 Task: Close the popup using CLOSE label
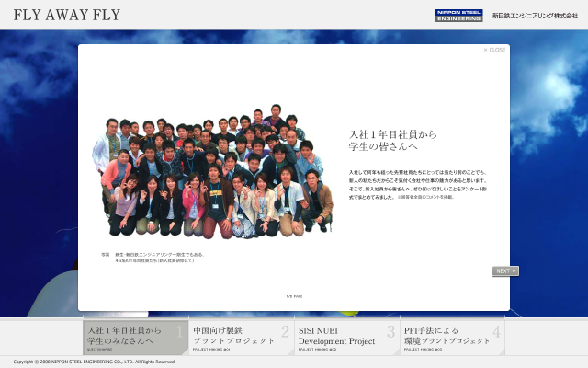click(x=497, y=50)
